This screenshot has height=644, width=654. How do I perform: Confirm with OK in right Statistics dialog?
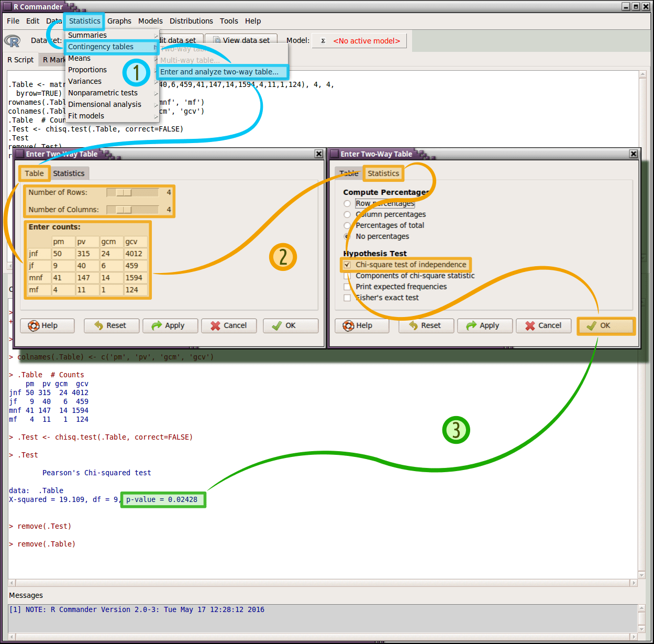click(x=606, y=325)
